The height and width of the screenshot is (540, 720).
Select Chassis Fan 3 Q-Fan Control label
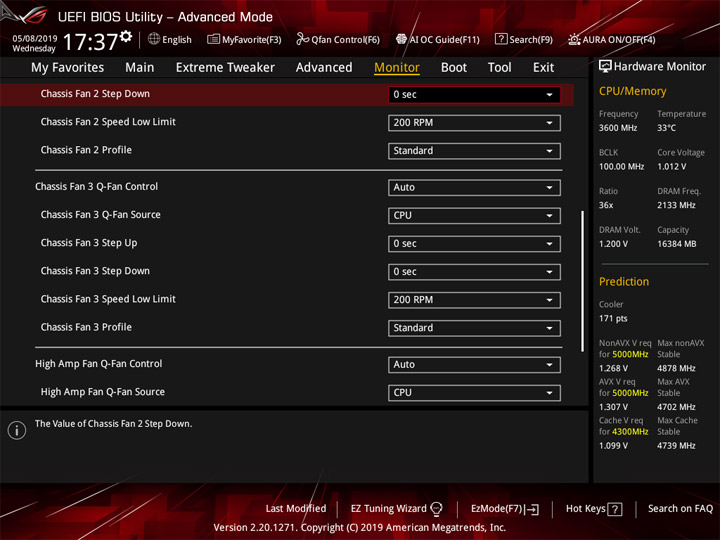[96, 186]
